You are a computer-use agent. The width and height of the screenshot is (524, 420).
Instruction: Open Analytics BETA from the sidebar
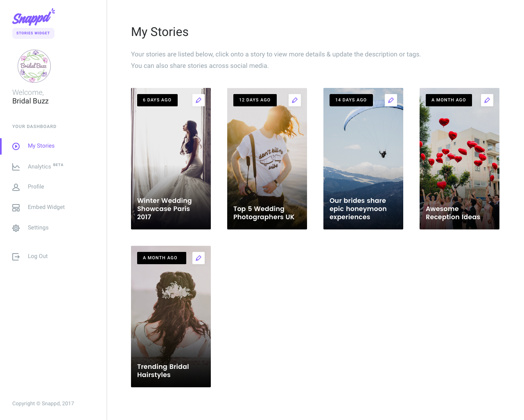39,166
